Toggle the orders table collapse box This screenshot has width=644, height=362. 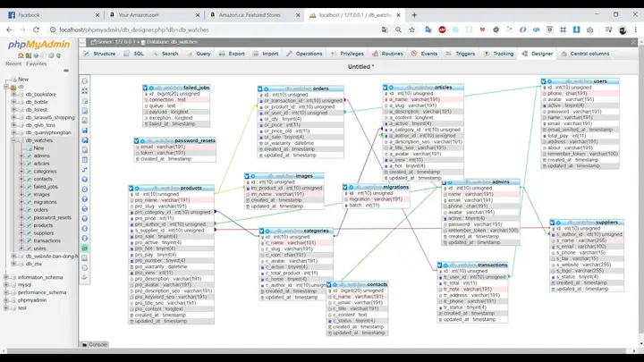tap(260, 88)
